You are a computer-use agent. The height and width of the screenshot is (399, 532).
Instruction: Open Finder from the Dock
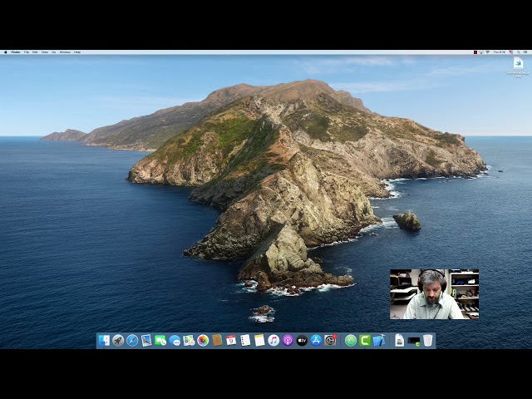coord(104,340)
